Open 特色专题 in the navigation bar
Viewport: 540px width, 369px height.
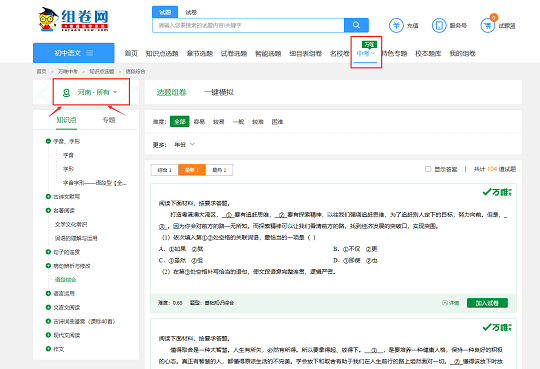pos(395,53)
